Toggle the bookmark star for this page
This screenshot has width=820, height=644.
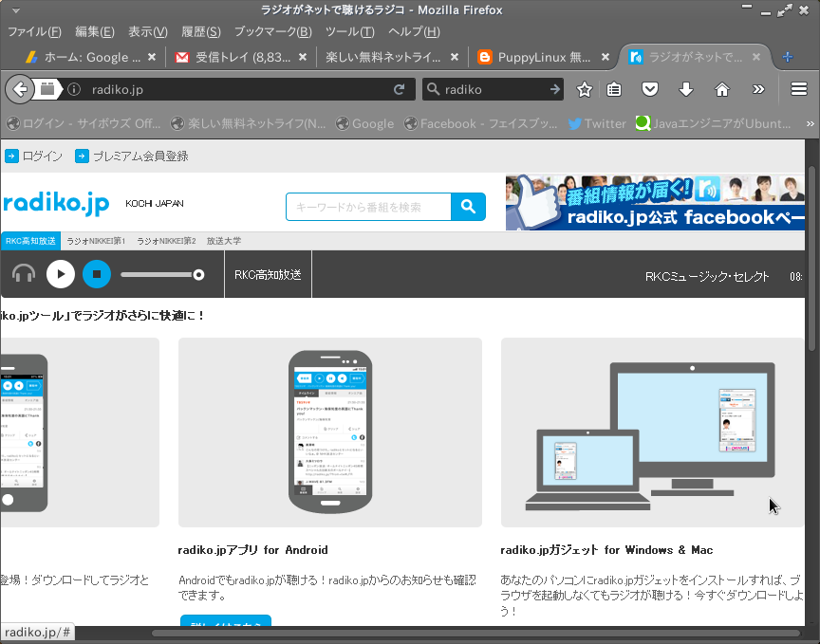click(x=584, y=89)
